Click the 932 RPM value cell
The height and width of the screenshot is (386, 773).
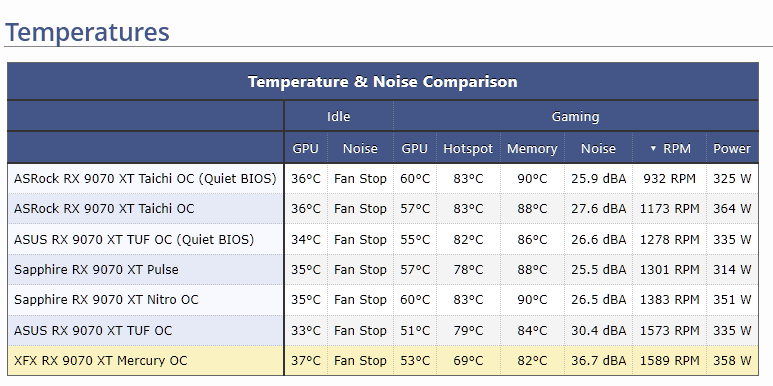click(669, 178)
